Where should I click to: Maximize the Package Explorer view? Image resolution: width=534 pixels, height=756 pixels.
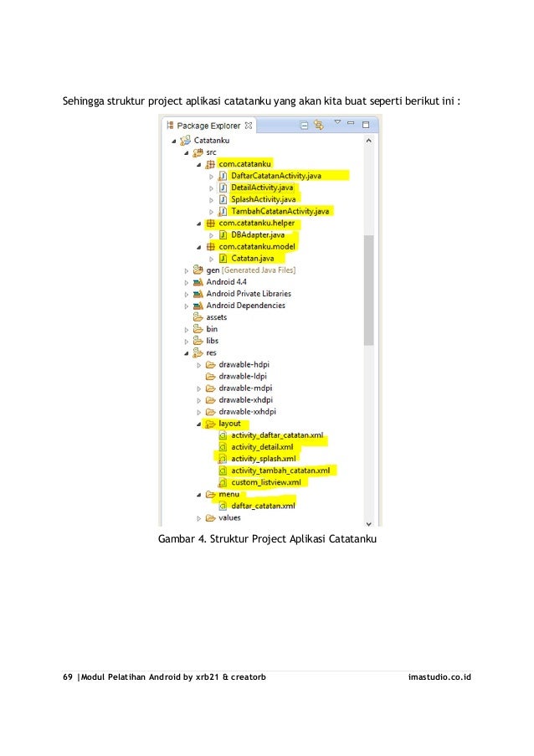366,125
